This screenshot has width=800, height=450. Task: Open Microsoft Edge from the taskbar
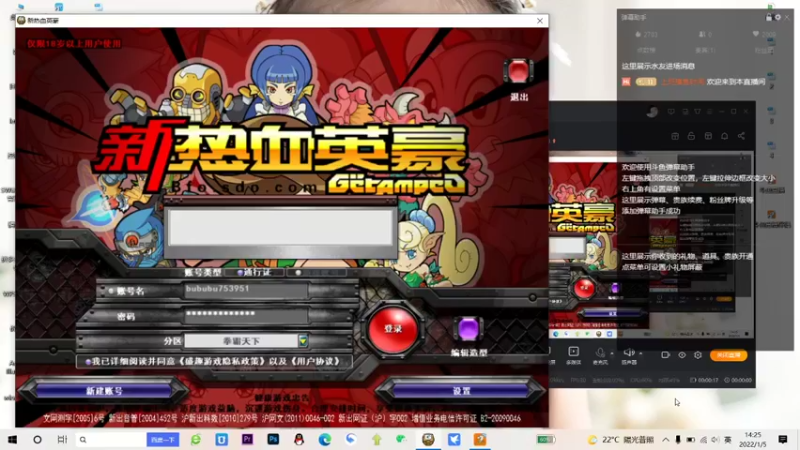coord(324,439)
